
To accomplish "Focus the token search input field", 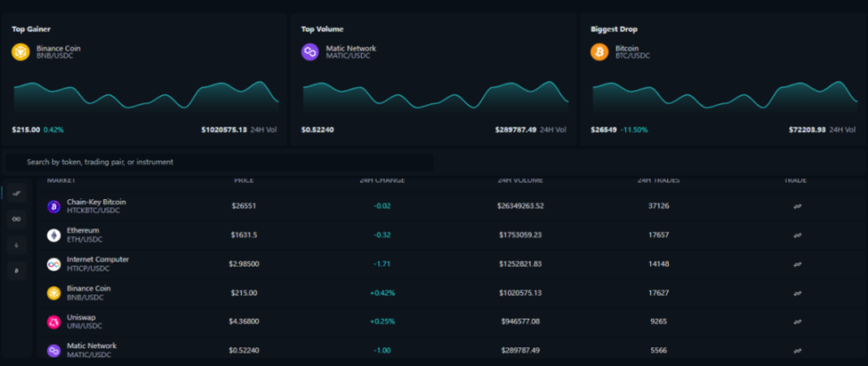I will click(220, 162).
